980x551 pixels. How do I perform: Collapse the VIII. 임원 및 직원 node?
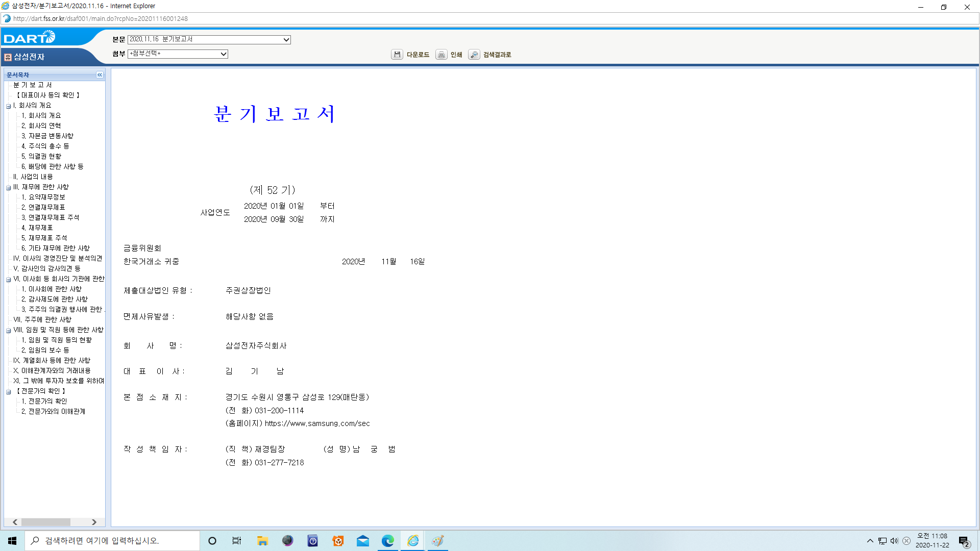coord(8,331)
